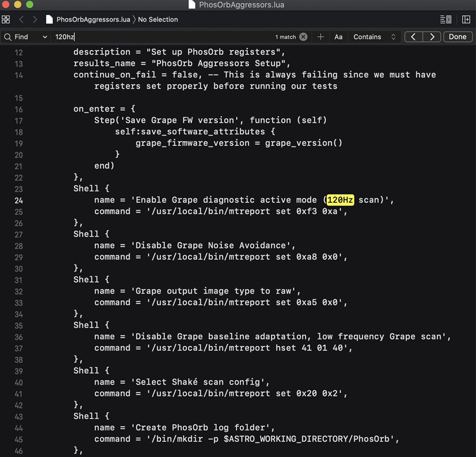The image size is (476, 457).
Task: Click the PhosOrbAggressors.lua file icon in title bar
Action: point(192,5)
